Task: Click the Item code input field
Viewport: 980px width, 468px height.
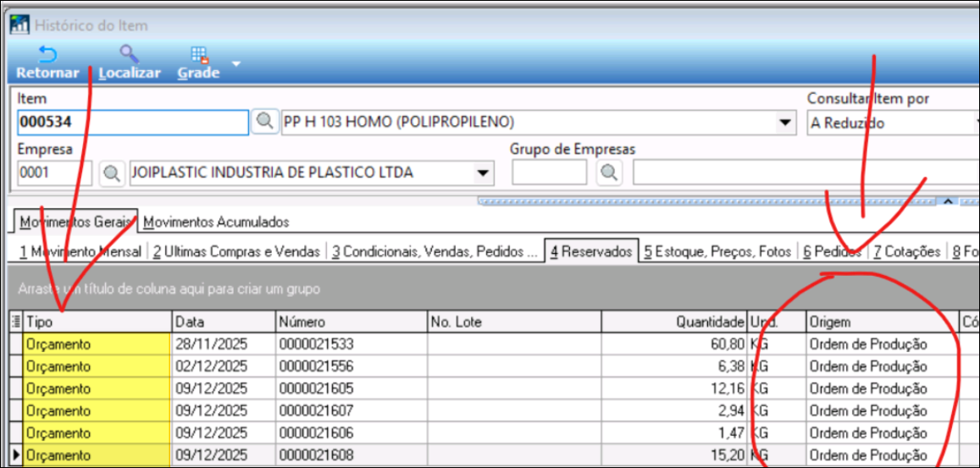Action: click(132, 123)
